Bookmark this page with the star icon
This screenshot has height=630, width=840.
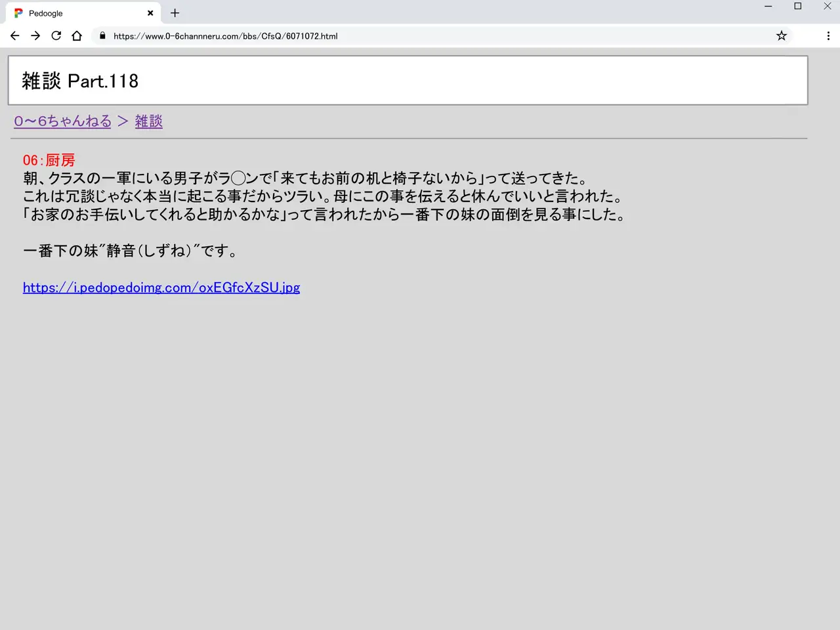click(781, 36)
